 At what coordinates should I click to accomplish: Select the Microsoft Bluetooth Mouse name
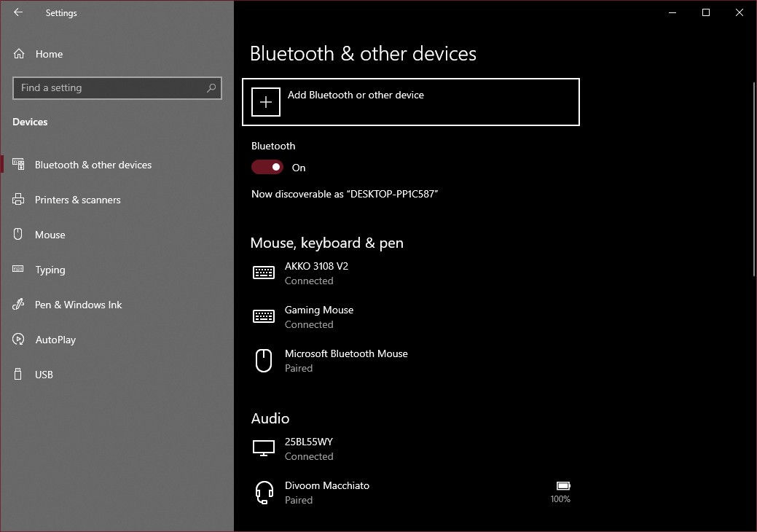pyautogui.click(x=346, y=353)
